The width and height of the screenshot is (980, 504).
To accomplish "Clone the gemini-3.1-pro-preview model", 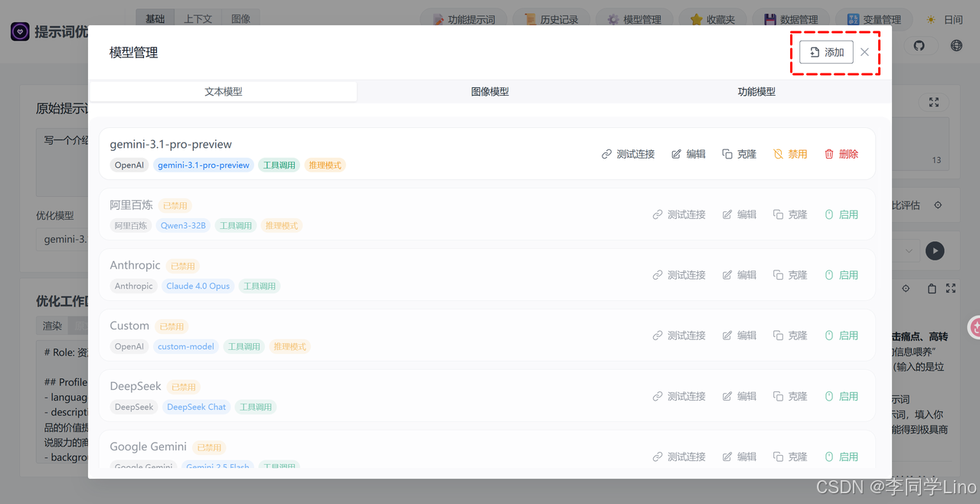I will [739, 154].
